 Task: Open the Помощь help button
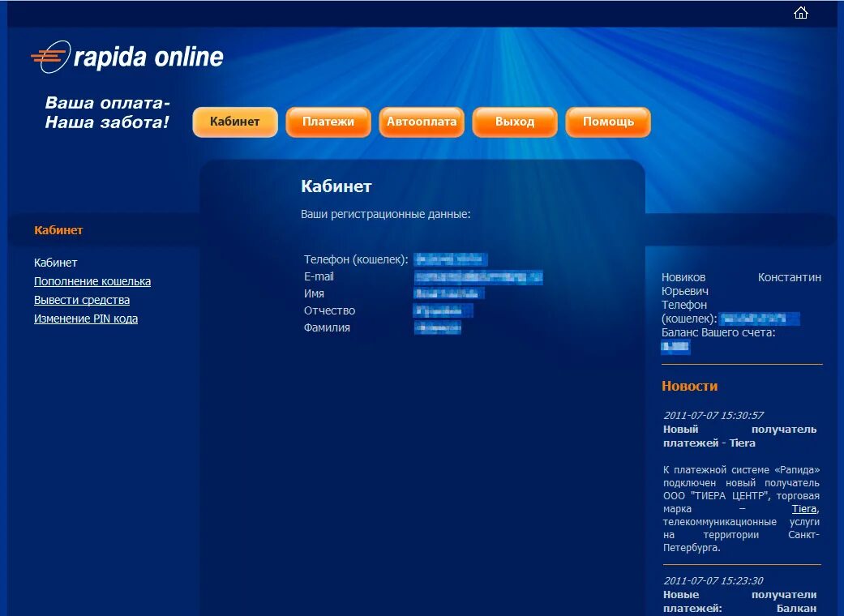[x=608, y=122]
